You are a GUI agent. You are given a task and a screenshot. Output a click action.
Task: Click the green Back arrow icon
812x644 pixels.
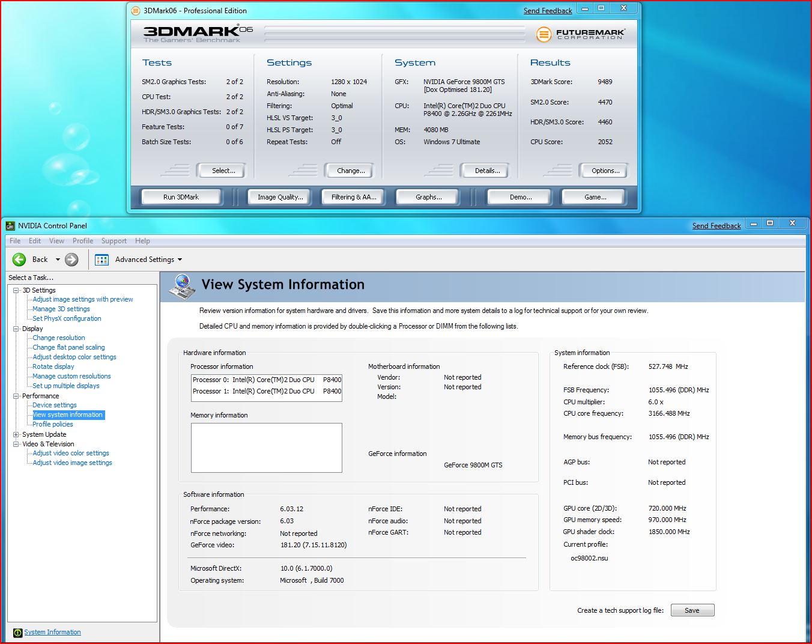pos(19,260)
